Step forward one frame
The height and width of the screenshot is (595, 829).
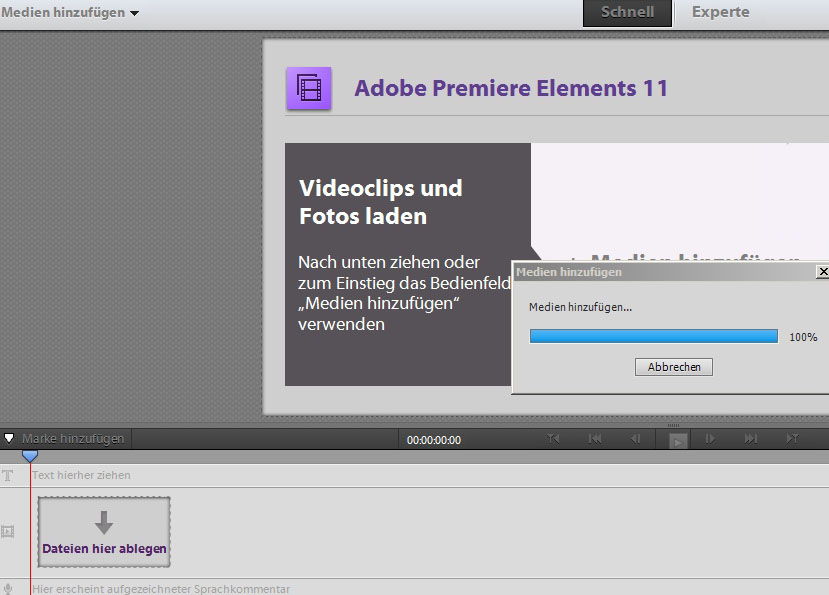[710, 438]
